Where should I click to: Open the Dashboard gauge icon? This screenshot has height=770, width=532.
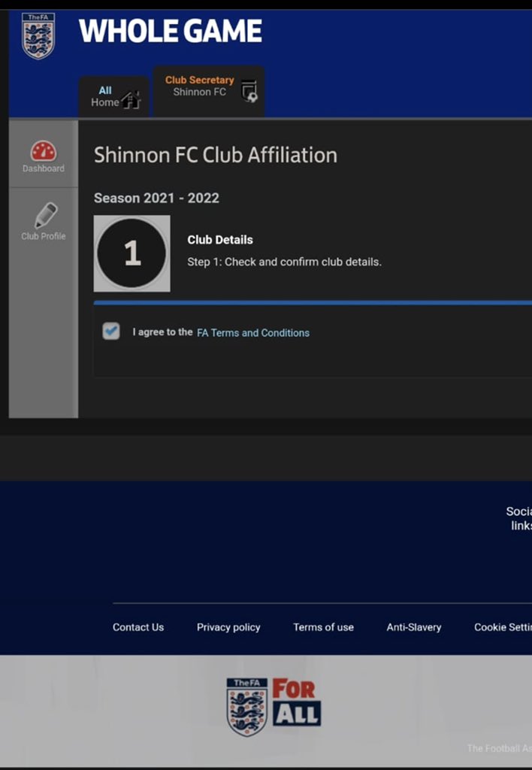point(44,151)
